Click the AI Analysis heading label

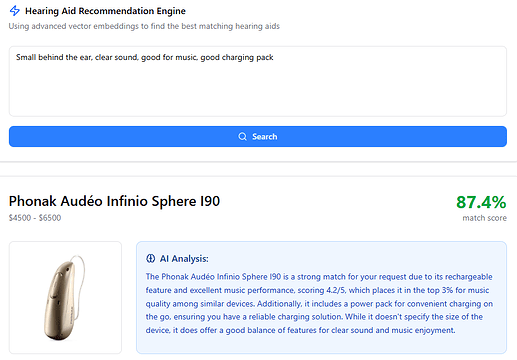pyautogui.click(x=184, y=259)
